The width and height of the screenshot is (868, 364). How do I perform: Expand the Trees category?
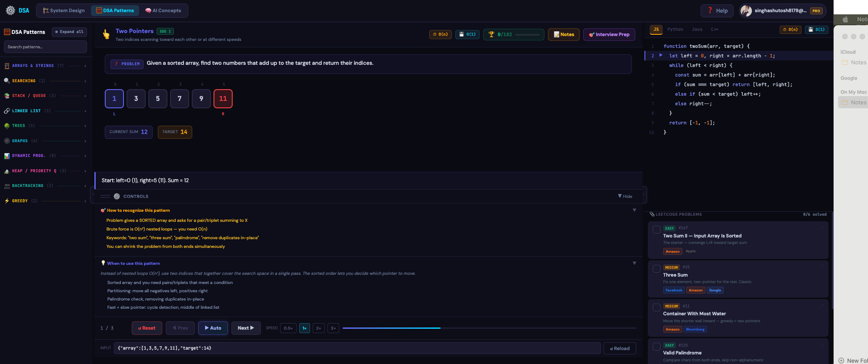[45, 126]
